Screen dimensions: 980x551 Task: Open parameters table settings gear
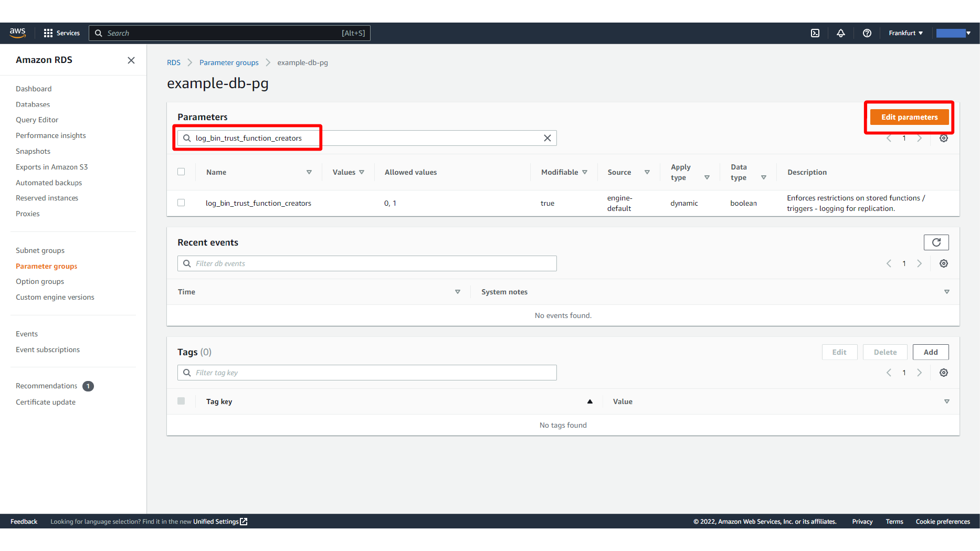coord(944,138)
